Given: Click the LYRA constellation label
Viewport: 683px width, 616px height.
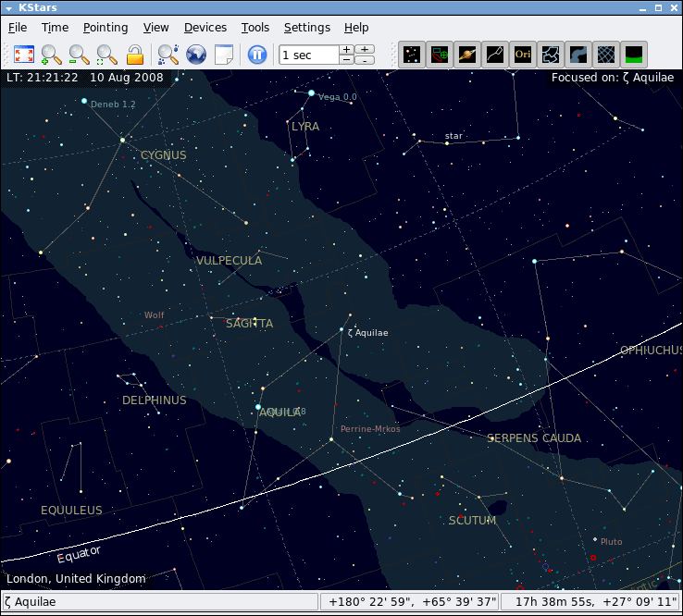Looking at the screenshot, I should (305, 126).
